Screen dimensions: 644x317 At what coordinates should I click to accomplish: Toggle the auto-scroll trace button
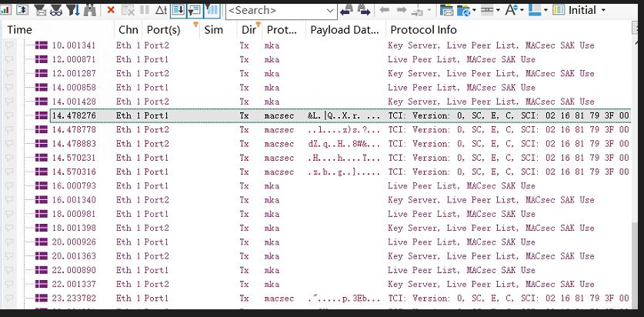[177, 10]
